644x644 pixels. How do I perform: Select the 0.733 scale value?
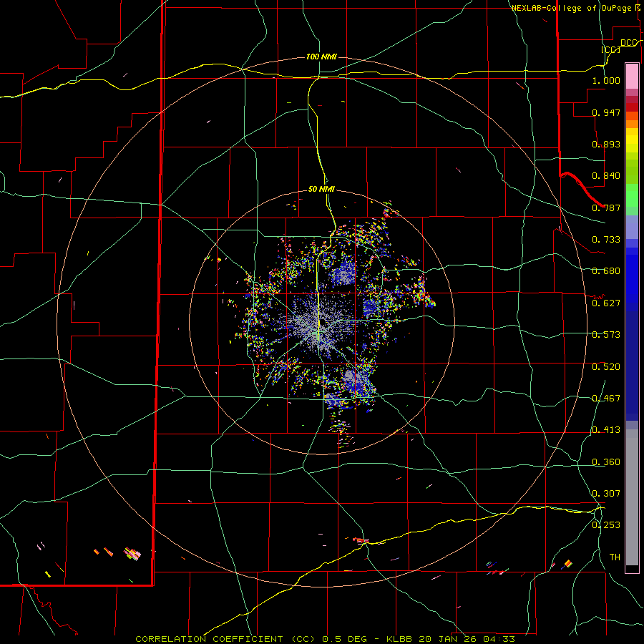pyautogui.click(x=606, y=240)
